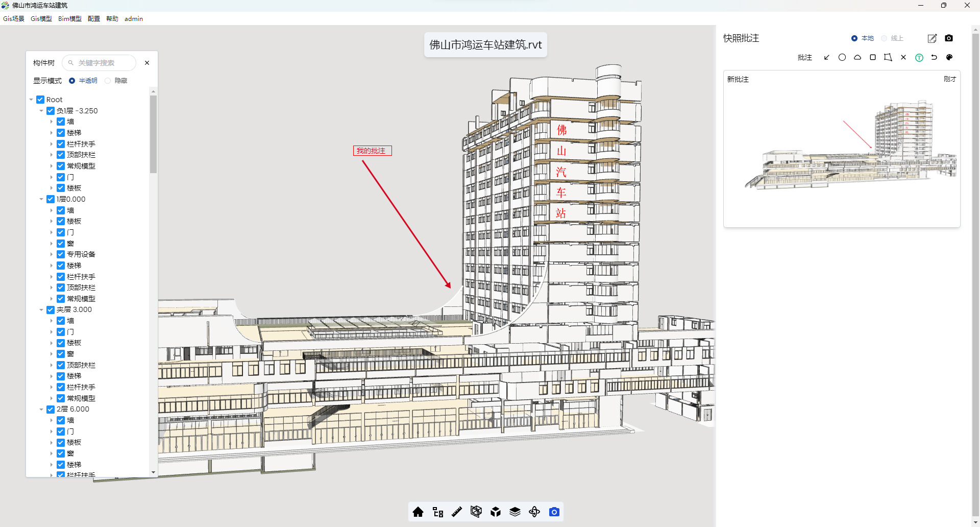
Task: Collapse the Root tree node
Action: tap(31, 100)
